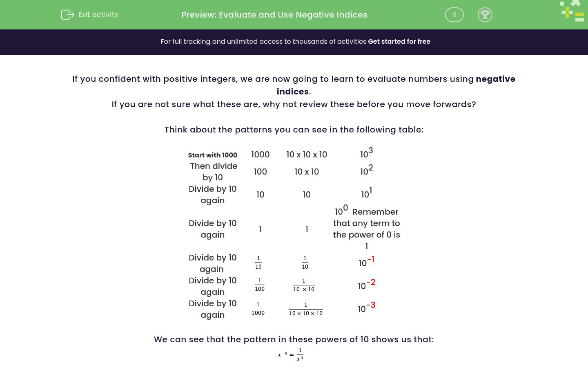Select the 10^-1 red exponent entry
The height and width of the screenshot is (368, 588).
click(x=365, y=262)
